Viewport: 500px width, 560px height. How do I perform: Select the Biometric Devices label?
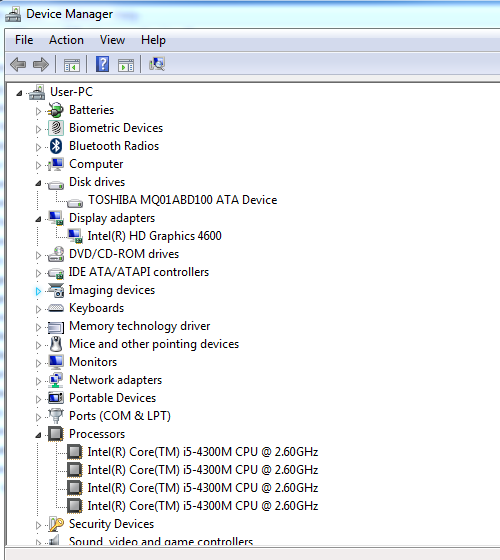[116, 128]
